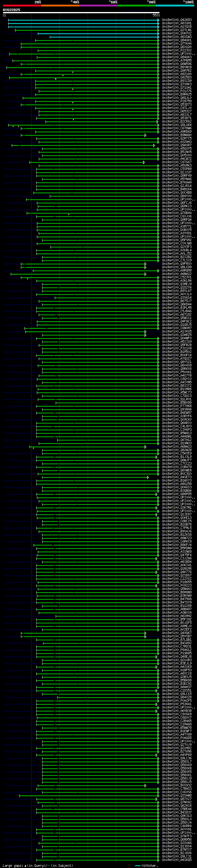Select the UniRef100_B2JDV6 entry
This screenshot has width=197, height=868.
coord(177,853)
